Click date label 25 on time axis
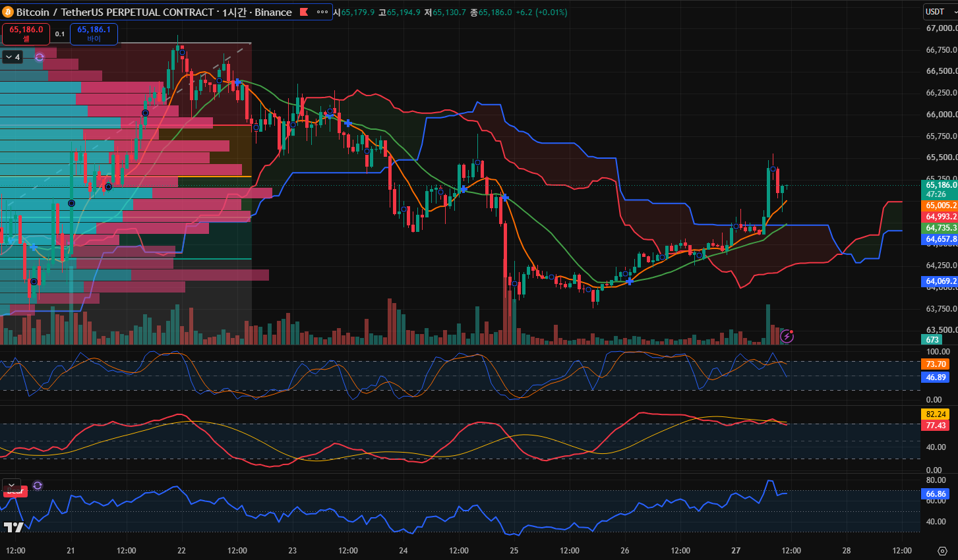Screen dimensions: 958x560 [514, 551]
